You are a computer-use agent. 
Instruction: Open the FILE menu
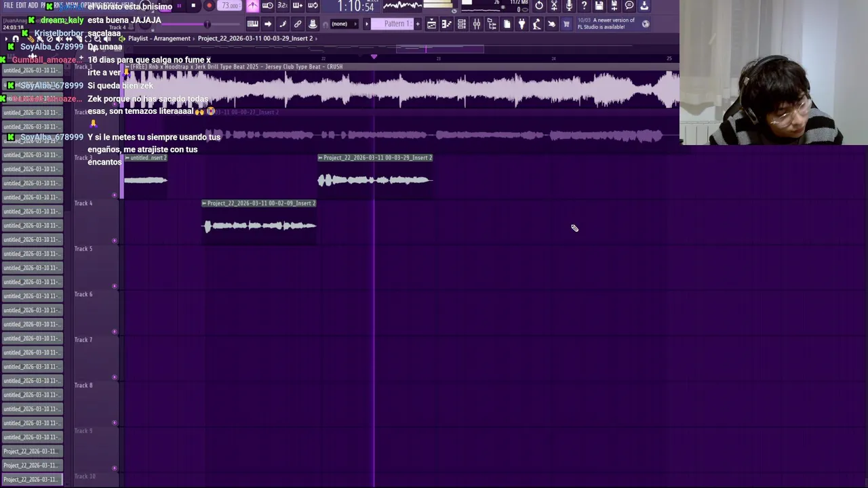point(8,5)
